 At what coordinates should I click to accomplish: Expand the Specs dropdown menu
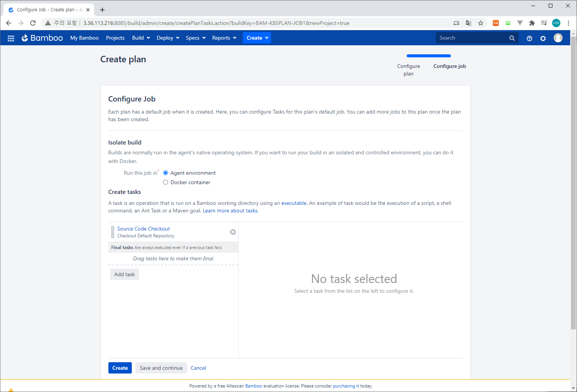coord(196,38)
